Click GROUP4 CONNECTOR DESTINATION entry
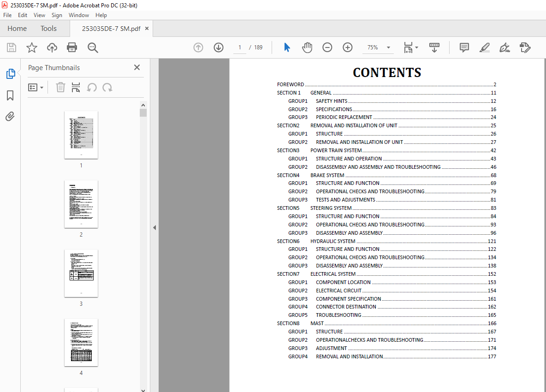Viewport: 546px width, 392px height. click(392, 307)
